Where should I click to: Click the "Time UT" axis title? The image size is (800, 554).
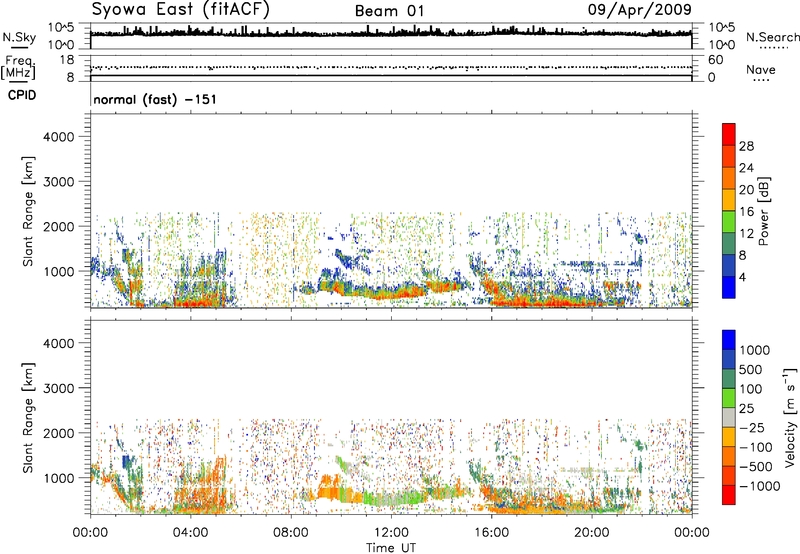click(391, 548)
